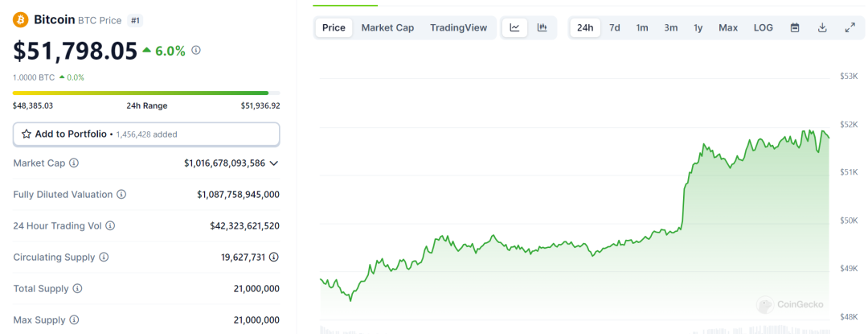
Task: Open the price change info icon next to 6.0%
Action: (196, 50)
